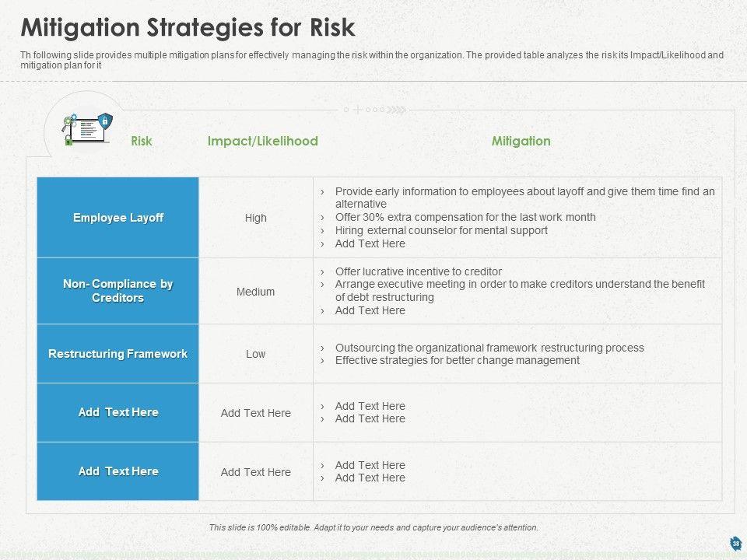
Task: Click the external counselor for mental support bullet
Action: [x=441, y=230]
